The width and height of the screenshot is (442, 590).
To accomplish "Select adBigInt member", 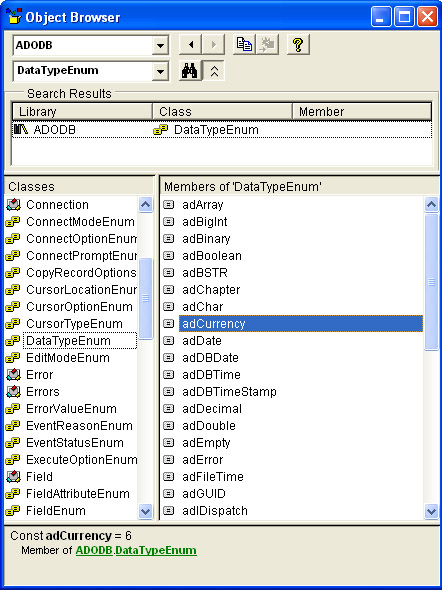I will point(205,222).
